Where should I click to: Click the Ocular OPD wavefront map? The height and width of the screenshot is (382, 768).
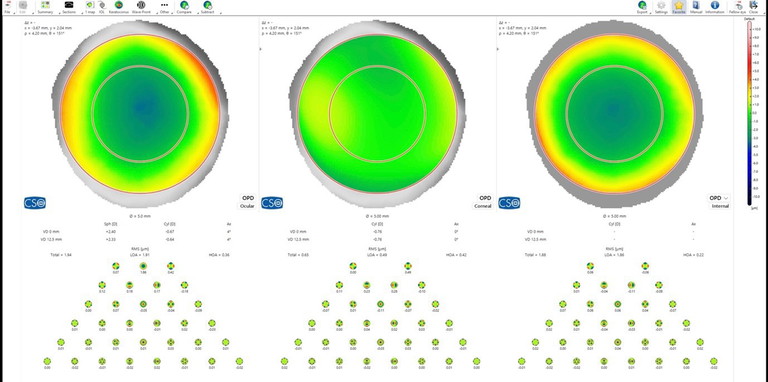click(x=140, y=114)
